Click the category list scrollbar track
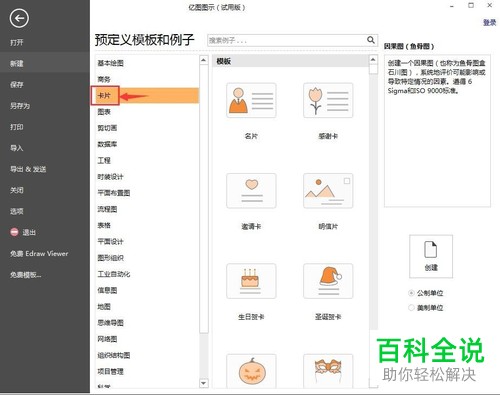 tap(204, 356)
